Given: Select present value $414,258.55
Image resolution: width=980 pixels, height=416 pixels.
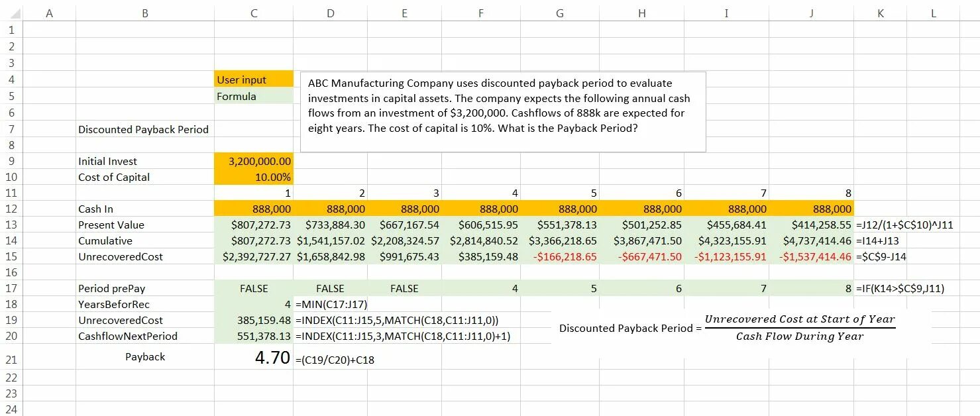Looking at the screenshot, I should pos(812,225).
